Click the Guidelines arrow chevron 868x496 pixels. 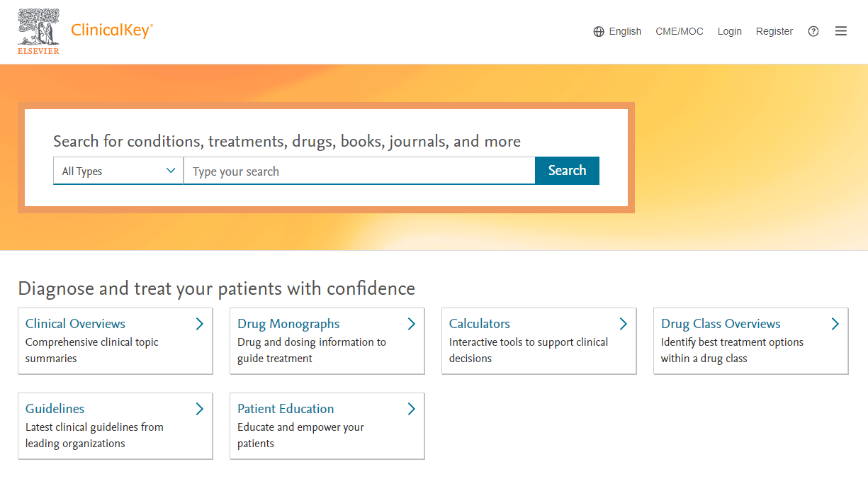(200, 409)
